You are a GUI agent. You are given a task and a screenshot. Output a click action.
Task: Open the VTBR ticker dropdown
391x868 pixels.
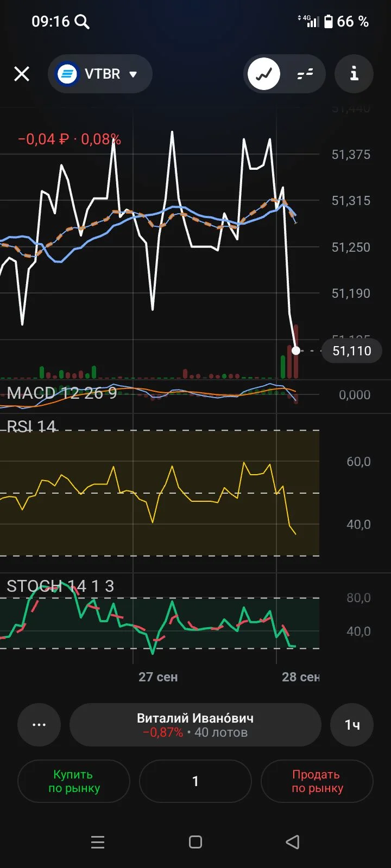(100, 74)
